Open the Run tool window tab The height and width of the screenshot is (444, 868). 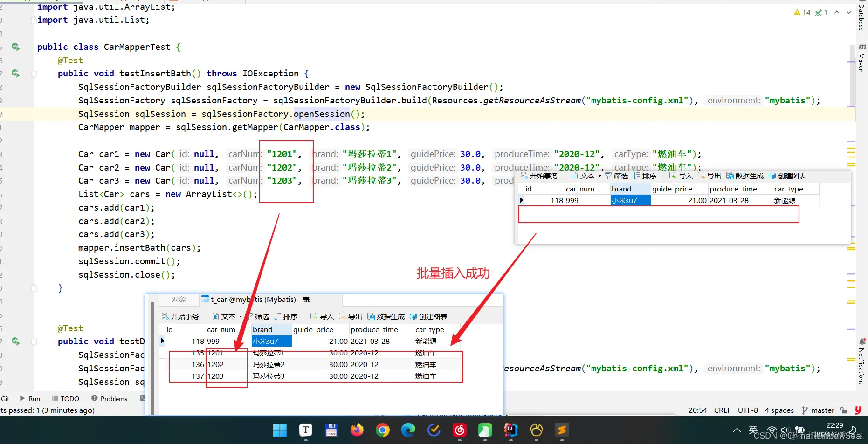pyautogui.click(x=30, y=399)
